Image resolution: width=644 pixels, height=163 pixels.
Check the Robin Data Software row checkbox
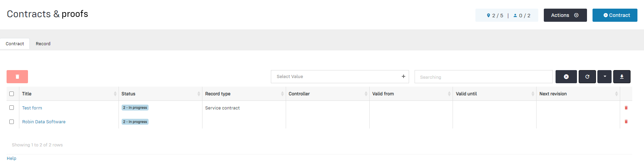point(12,122)
